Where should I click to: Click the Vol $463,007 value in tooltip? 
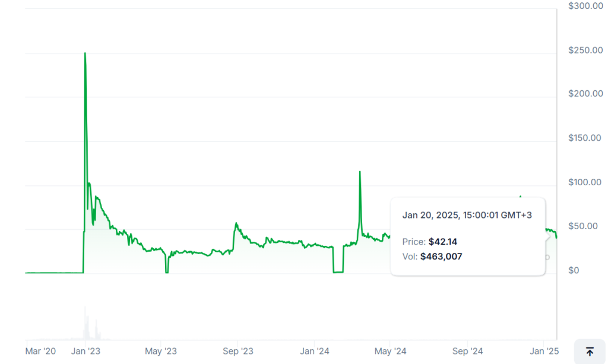pos(441,257)
